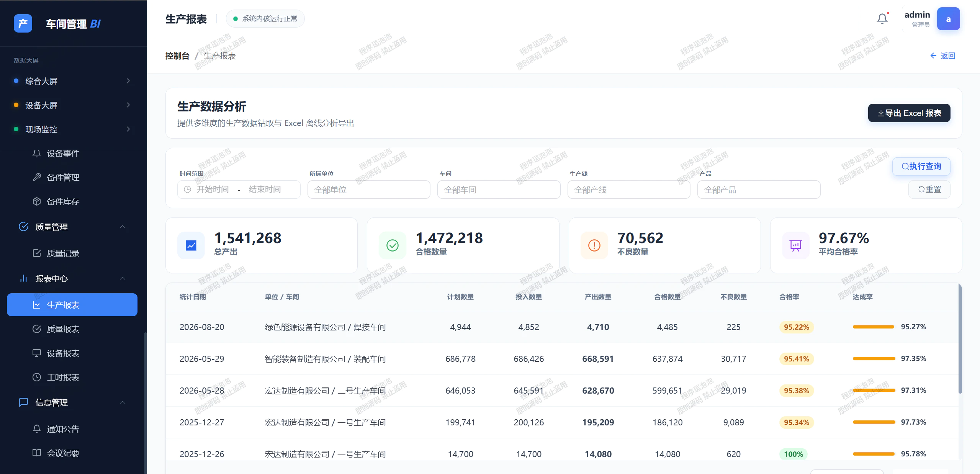Open 质量报表 menu item
The image size is (980, 474).
point(72,329)
